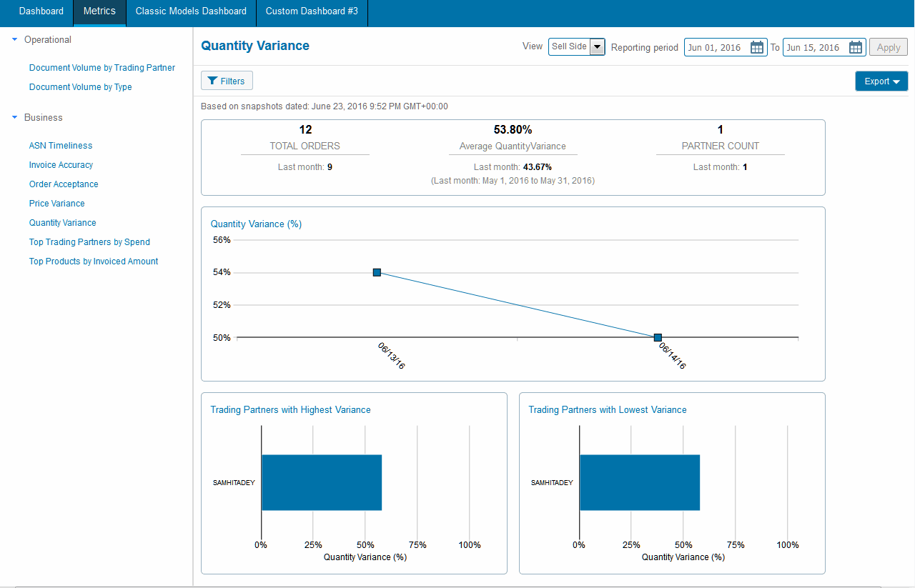Open Top Trading Partners by Spend
The width and height of the screenshot is (915, 588).
click(x=89, y=242)
